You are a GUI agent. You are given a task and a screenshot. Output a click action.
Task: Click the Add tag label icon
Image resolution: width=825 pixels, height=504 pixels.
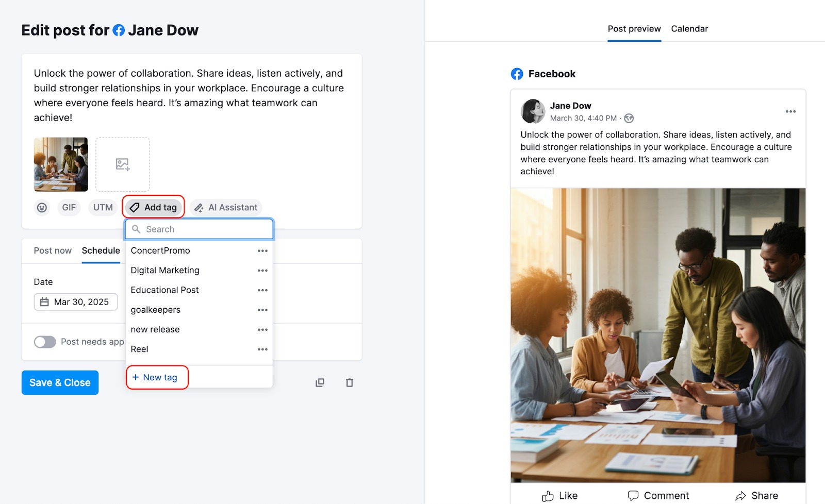[135, 207]
